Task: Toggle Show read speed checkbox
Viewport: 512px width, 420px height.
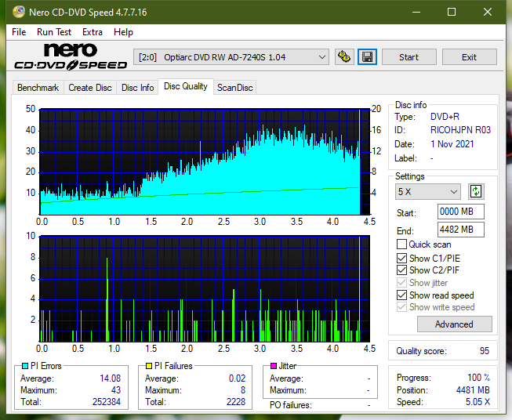Action: pos(401,295)
